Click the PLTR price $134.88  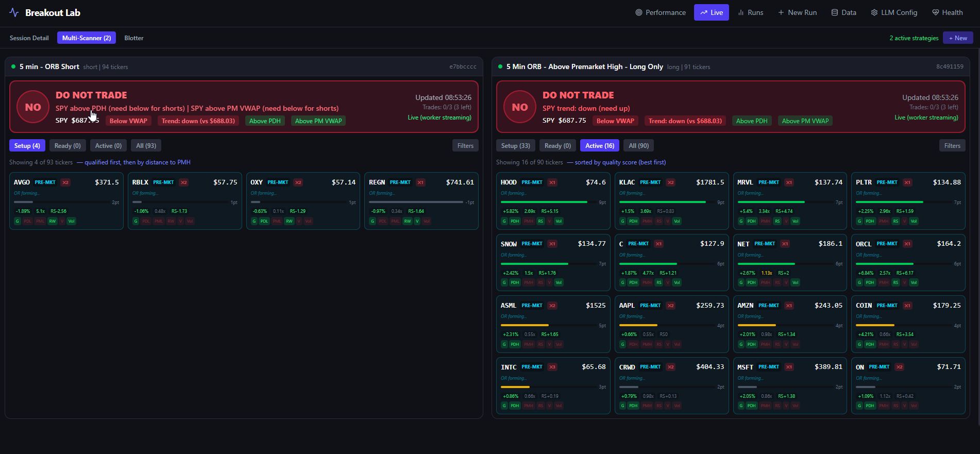click(x=947, y=182)
